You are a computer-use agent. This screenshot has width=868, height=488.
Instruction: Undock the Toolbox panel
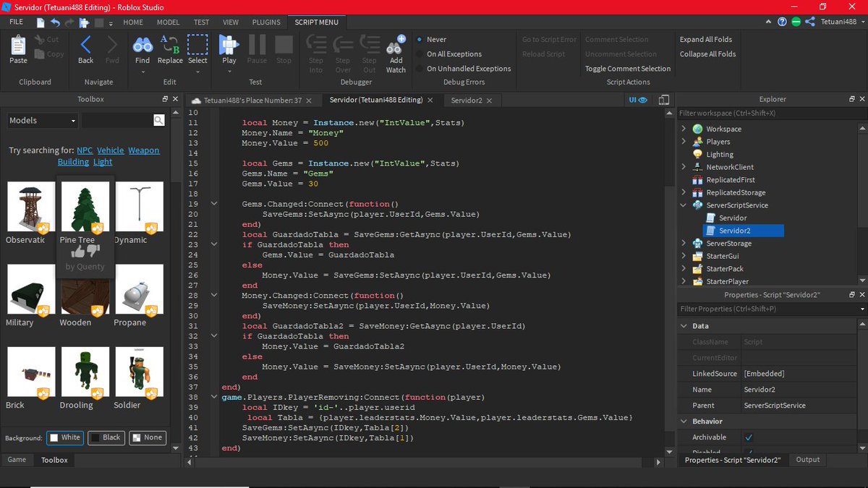click(x=165, y=99)
